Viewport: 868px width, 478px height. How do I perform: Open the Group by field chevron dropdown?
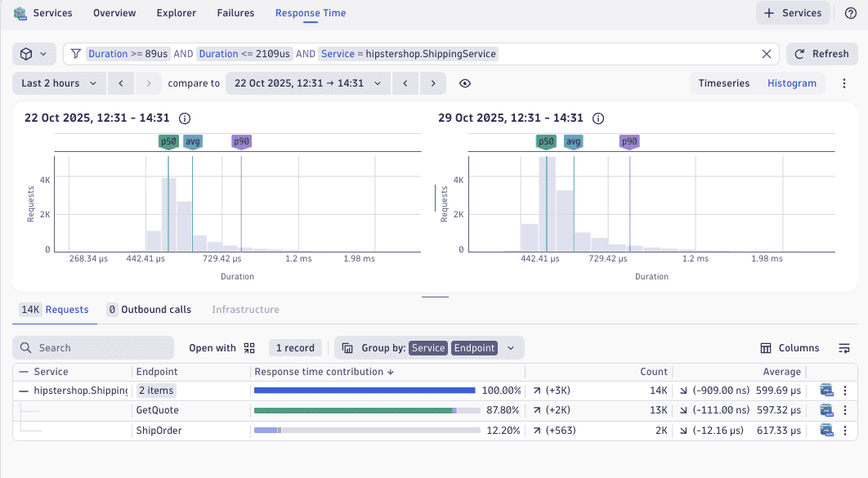pos(511,347)
